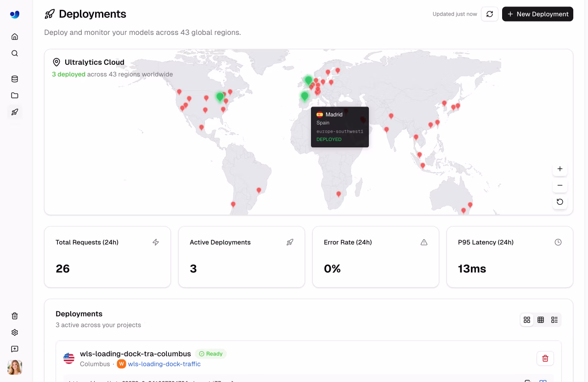Screen dimensions: 588x382
Task: Click the user avatar at sidebar bottom
Action: (14, 367)
